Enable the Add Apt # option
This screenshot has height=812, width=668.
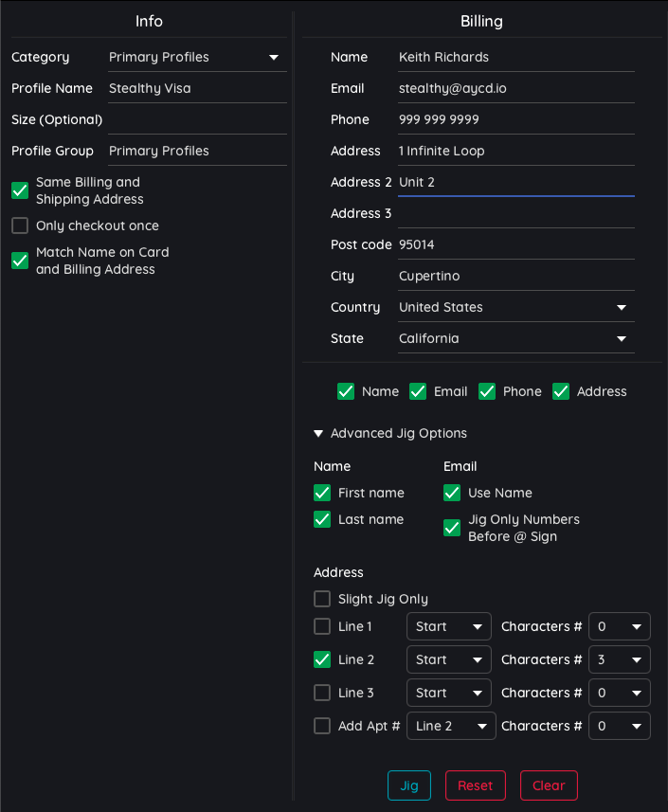322,726
